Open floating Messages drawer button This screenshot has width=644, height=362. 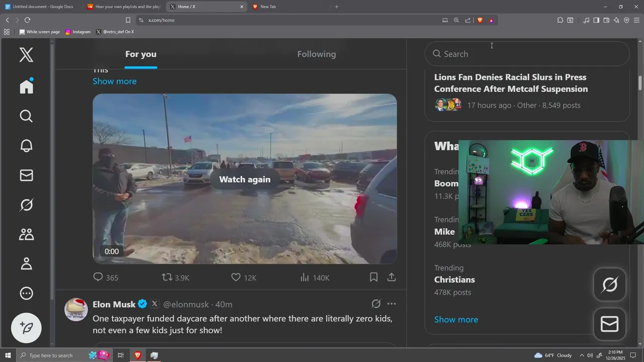pos(609,324)
